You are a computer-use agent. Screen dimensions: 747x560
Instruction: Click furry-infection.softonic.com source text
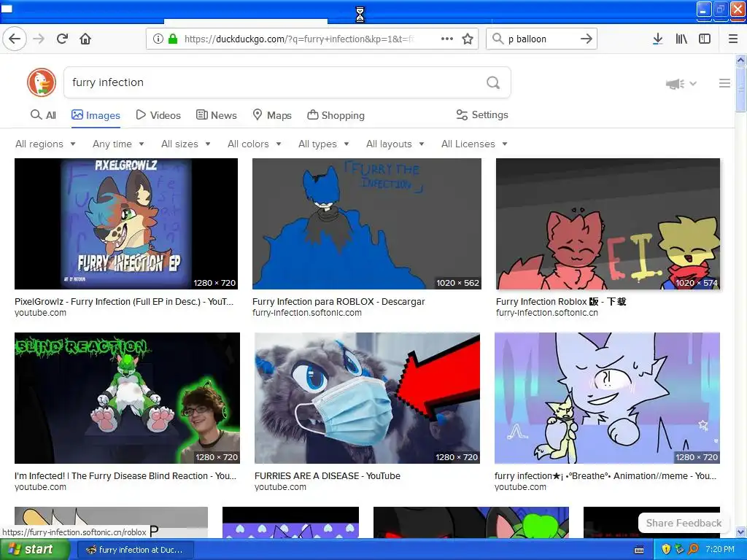coord(307,313)
